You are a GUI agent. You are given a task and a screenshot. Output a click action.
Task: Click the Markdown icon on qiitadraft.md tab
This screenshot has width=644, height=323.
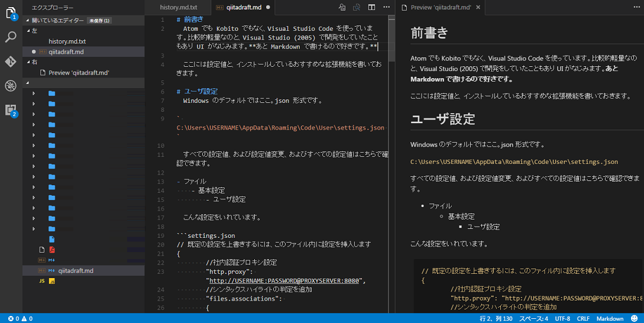[x=220, y=8]
